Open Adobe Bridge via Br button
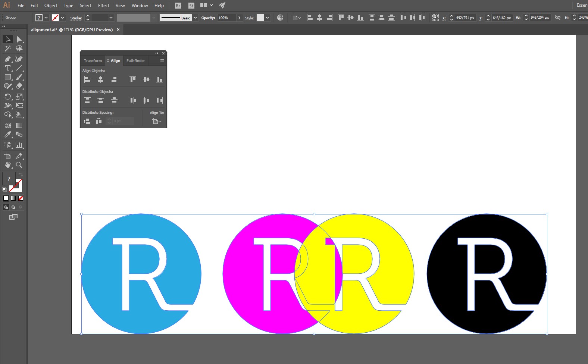 pyautogui.click(x=178, y=6)
